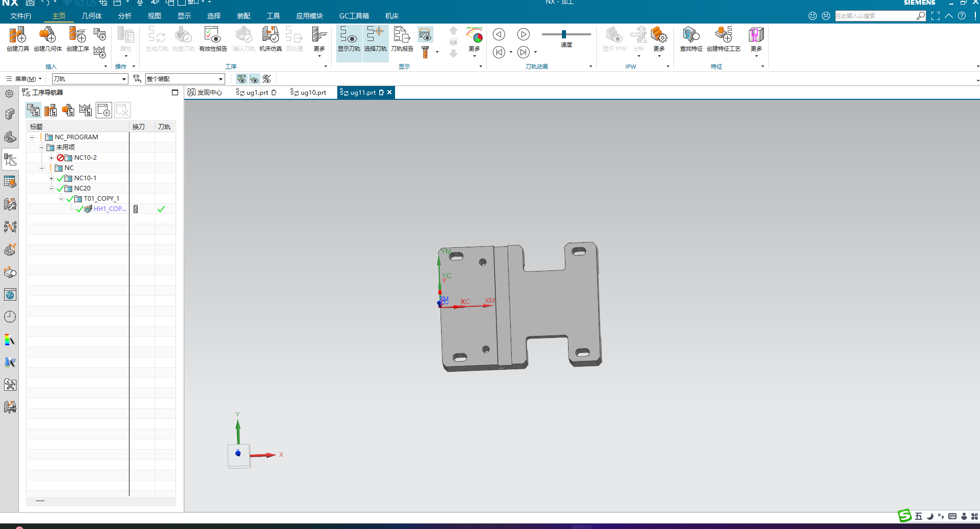Open the 刀轨报告 toolpath report
The image size is (980, 529).
(x=402, y=39)
